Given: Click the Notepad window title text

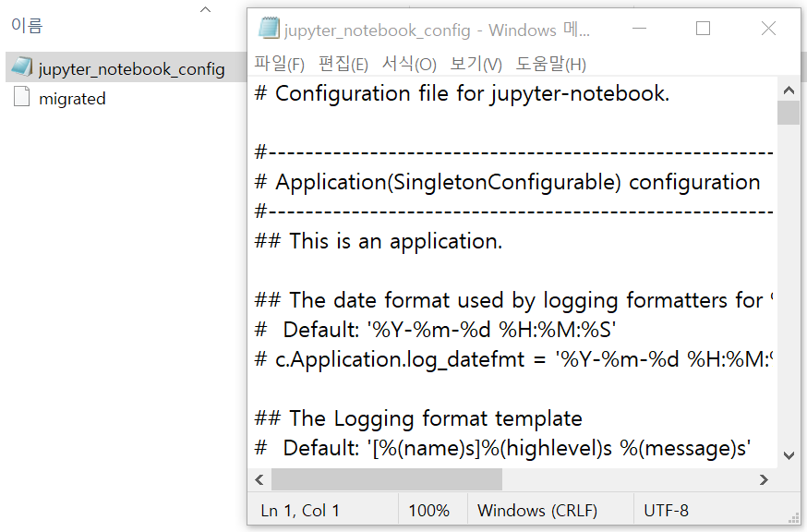Looking at the screenshot, I should point(437,30).
